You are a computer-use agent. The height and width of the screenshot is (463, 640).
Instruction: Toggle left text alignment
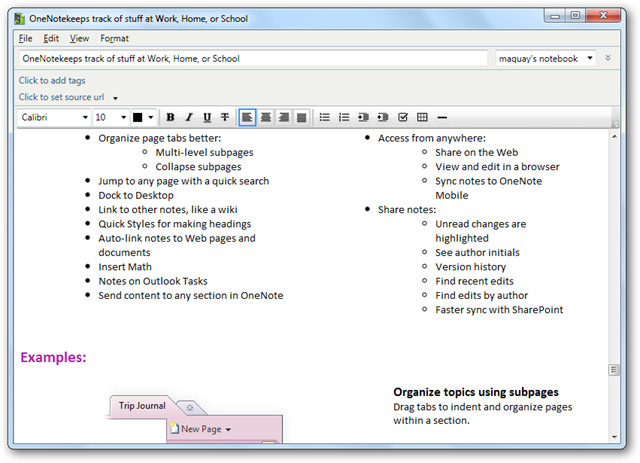[247, 118]
